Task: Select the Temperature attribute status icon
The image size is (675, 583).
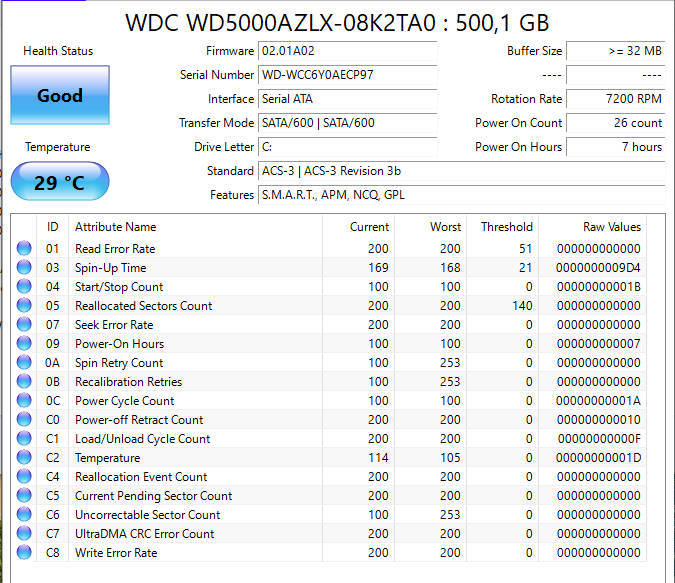Action: click(24, 458)
